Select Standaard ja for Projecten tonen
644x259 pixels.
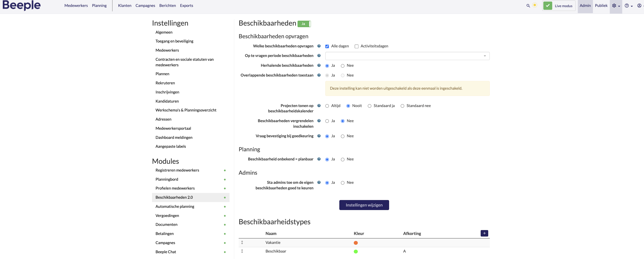pos(370,106)
